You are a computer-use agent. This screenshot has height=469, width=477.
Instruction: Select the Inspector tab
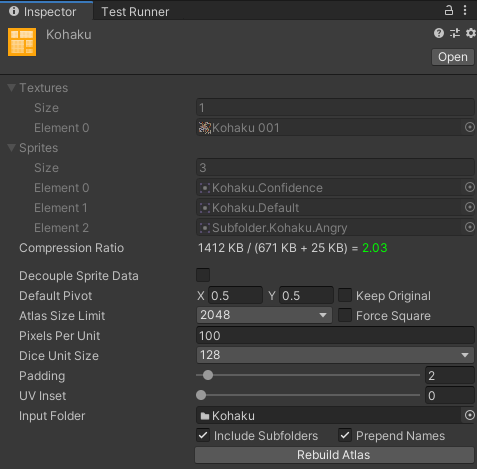point(46,12)
